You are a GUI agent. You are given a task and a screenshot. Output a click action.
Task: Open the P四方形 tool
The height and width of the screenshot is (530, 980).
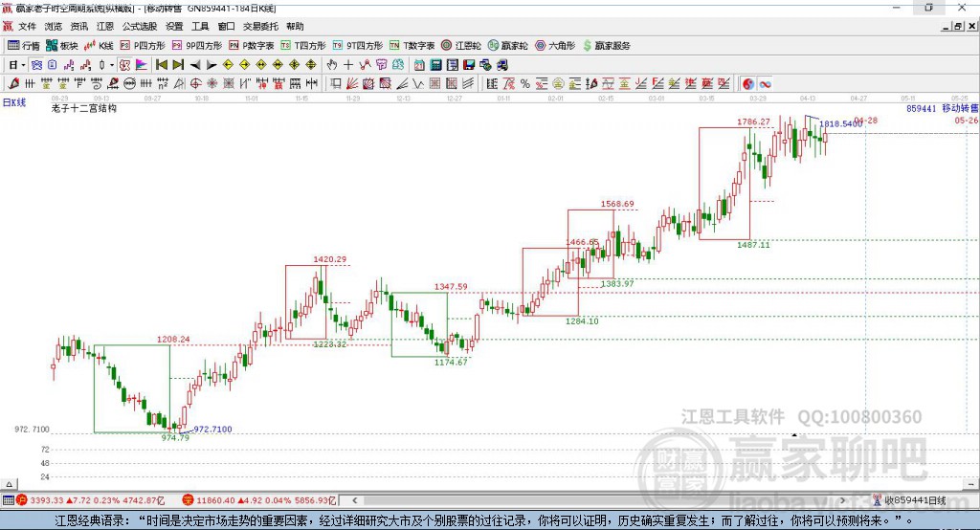(143, 46)
